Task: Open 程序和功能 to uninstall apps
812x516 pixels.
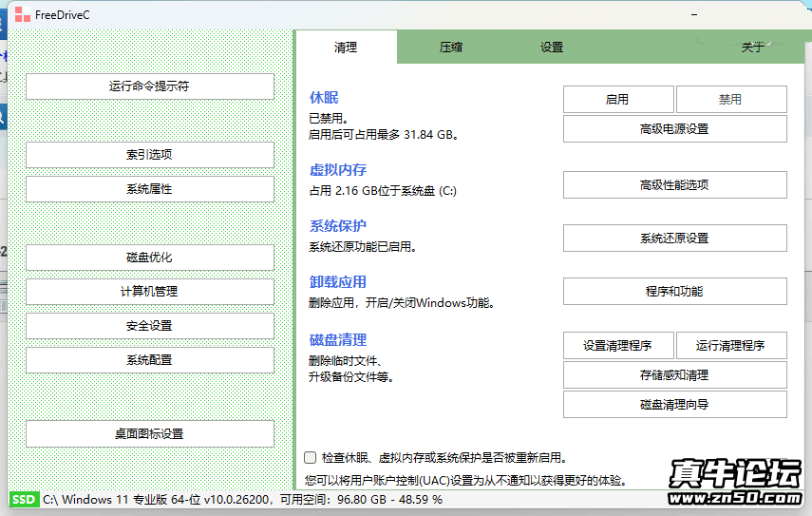Action: click(x=674, y=292)
